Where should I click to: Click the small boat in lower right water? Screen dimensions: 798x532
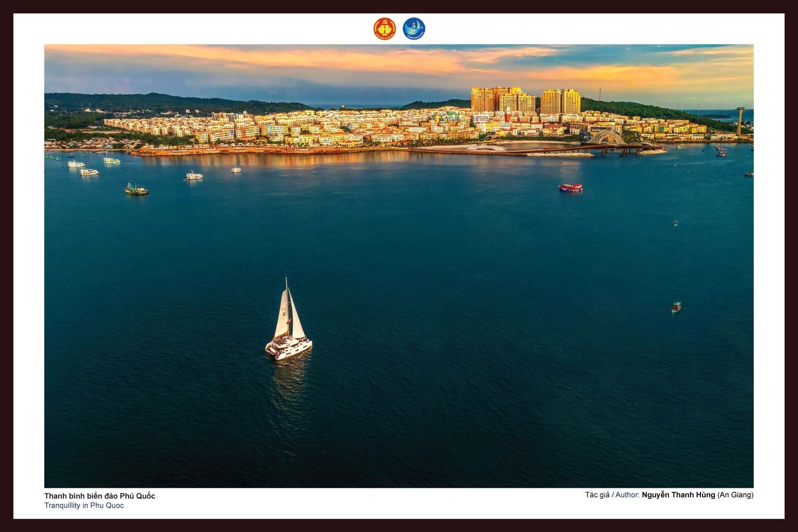point(676,307)
